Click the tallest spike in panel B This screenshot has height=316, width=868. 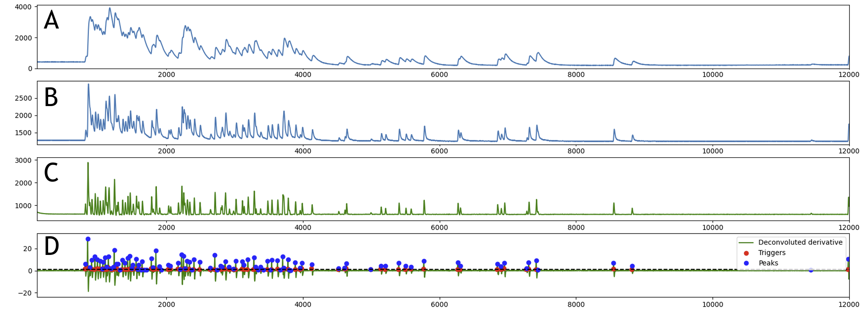(88, 85)
